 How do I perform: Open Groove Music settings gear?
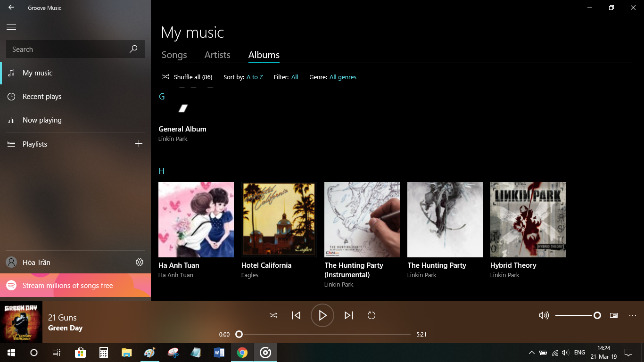pyautogui.click(x=139, y=262)
